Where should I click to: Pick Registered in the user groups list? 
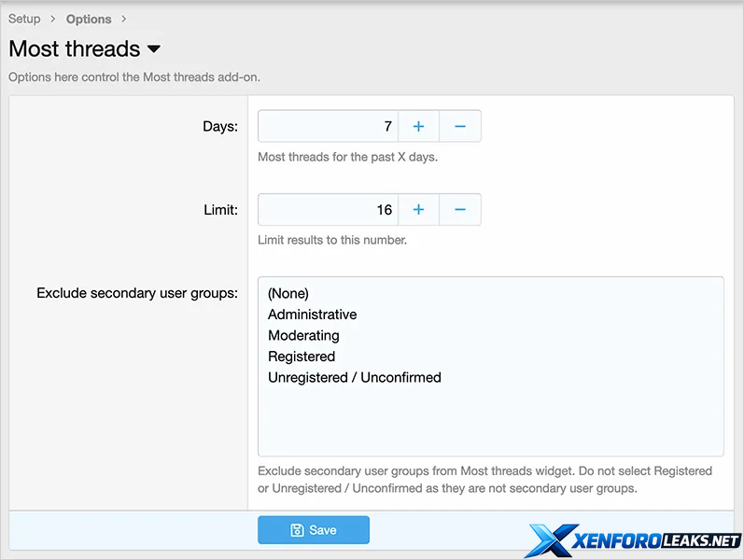(302, 357)
